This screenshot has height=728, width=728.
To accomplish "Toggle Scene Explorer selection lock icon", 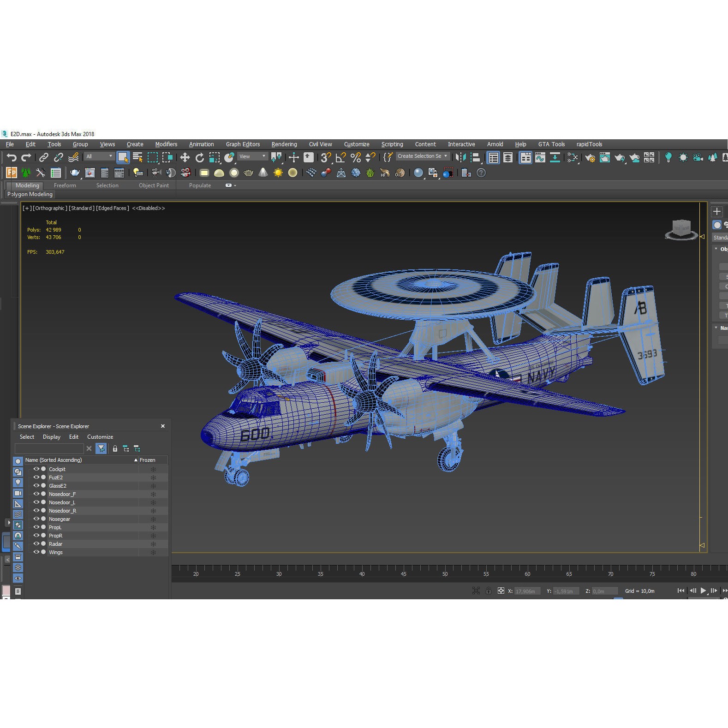I will coord(115,448).
